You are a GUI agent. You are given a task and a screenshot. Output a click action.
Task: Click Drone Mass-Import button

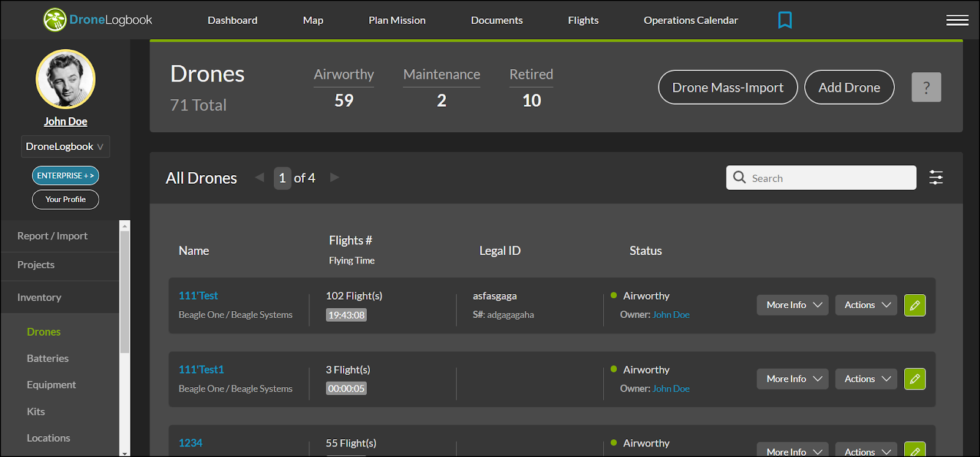click(x=728, y=87)
